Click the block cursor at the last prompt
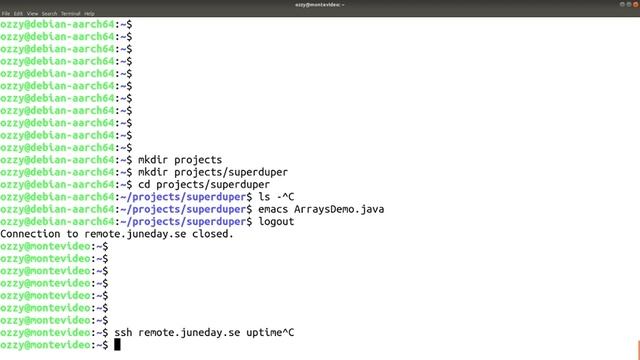This screenshot has height=360, width=640. click(117, 345)
